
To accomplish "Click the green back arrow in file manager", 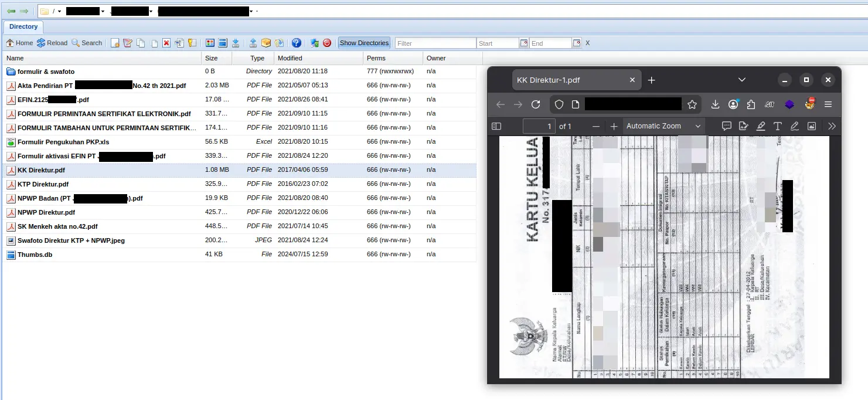I will (11, 11).
